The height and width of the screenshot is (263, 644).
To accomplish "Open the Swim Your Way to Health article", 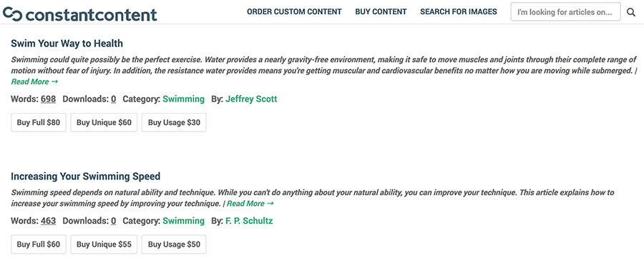I will [x=67, y=44].
